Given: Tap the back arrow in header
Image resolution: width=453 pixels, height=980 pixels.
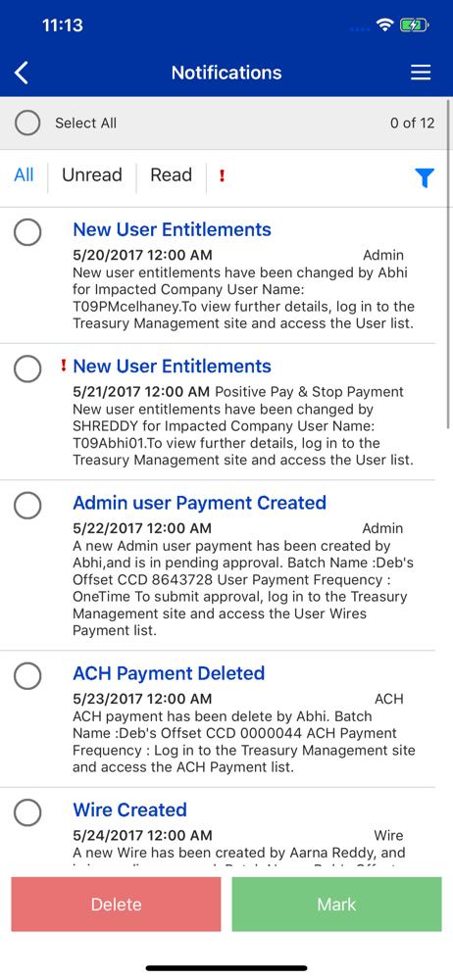Looking at the screenshot, I should pos(22,73).
